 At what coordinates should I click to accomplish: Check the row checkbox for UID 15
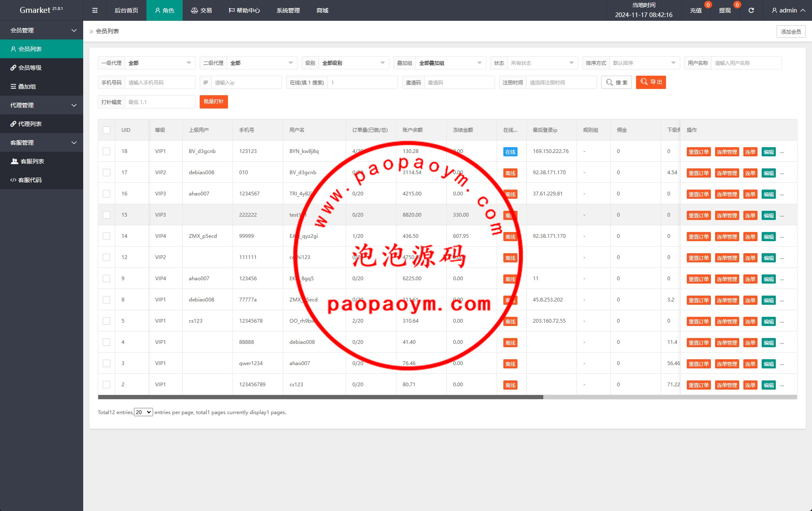pos(106,215)
